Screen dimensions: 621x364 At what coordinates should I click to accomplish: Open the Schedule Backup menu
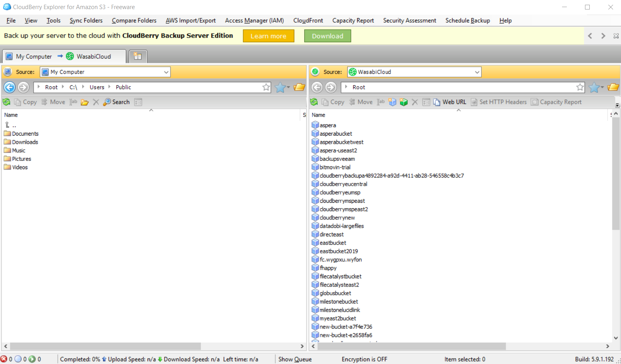point(468,21)
